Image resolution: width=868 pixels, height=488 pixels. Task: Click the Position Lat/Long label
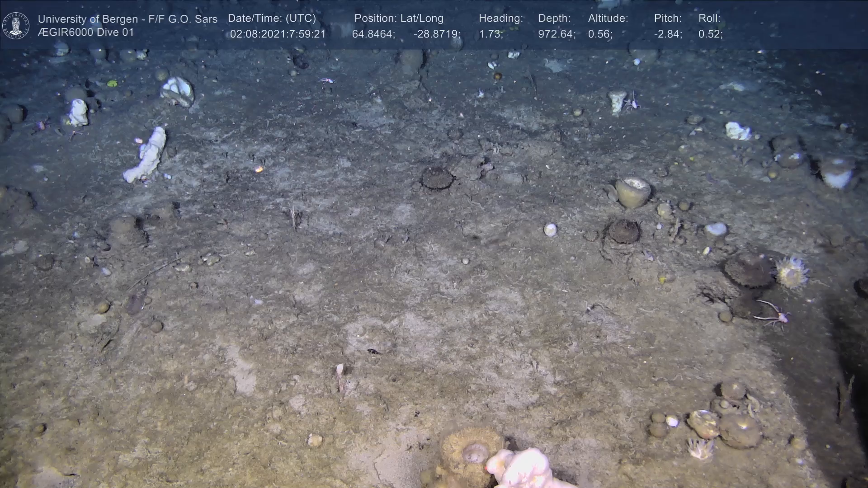coord(399,19)
